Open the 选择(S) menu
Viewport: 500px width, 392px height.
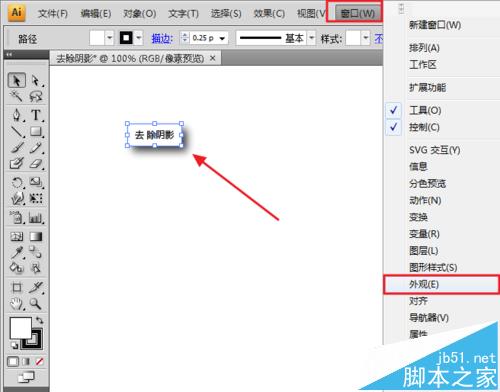226,14
